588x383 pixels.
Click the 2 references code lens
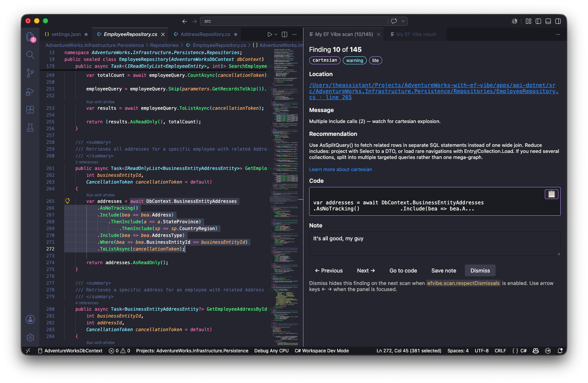pyautogui.click(x=87, y=162)
